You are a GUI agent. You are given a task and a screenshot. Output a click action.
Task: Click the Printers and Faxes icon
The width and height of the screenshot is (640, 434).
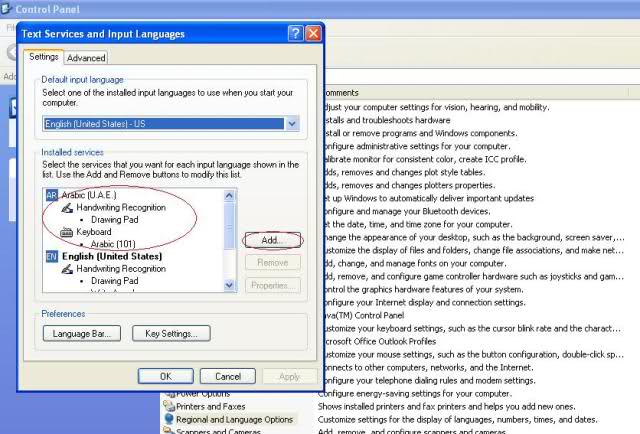(x=169, y=406)
